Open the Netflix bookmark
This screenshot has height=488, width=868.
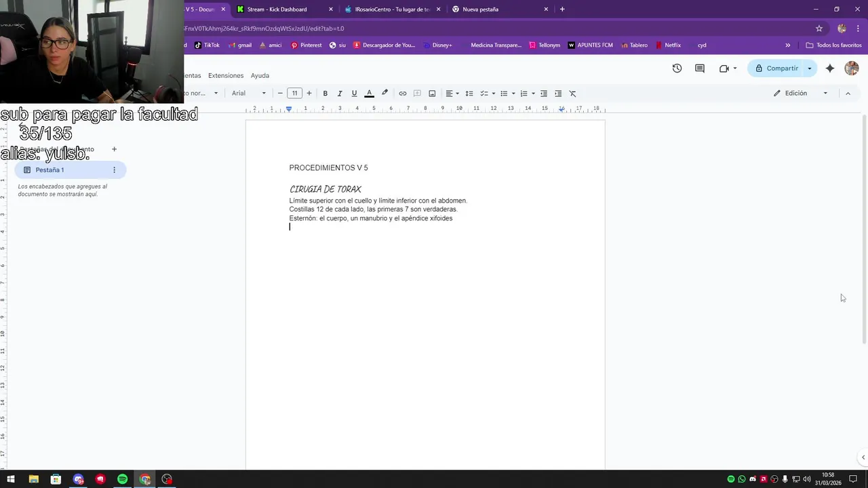pyautogui.click(x=668, y=45)
